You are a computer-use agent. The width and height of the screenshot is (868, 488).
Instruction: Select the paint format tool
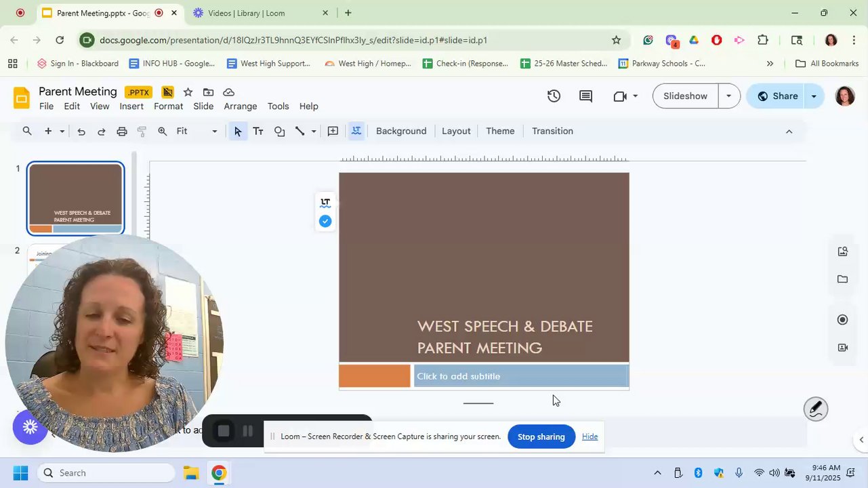click(x=142, y=131)
